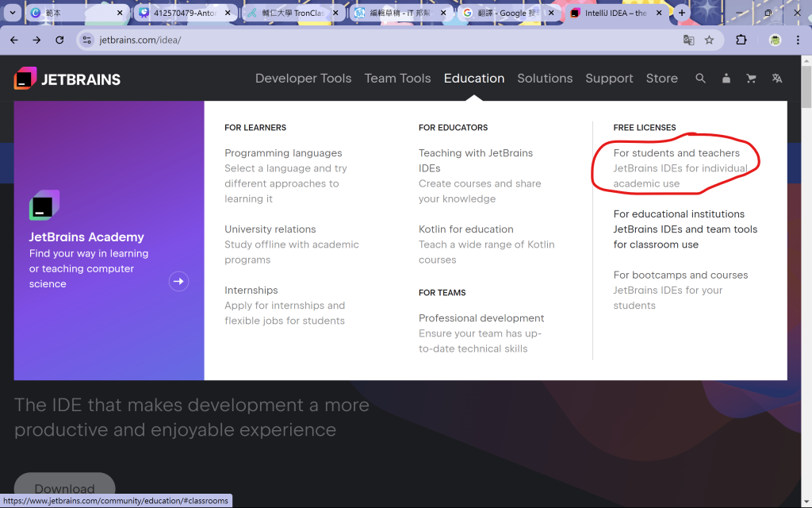Reload the page
This screenshot has width=812, height=508.
(x=59, y=40)
